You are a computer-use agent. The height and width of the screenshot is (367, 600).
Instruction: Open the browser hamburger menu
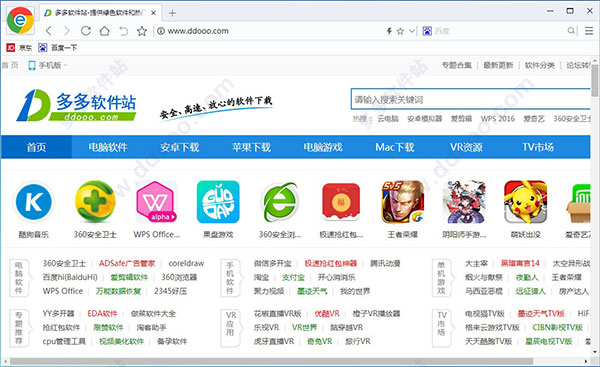[589, 31]
